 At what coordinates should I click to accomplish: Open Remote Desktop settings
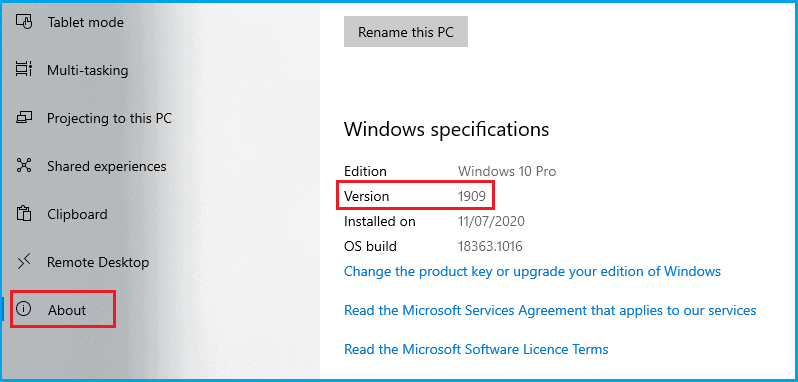pyautogui.click(x=98, y=262)
